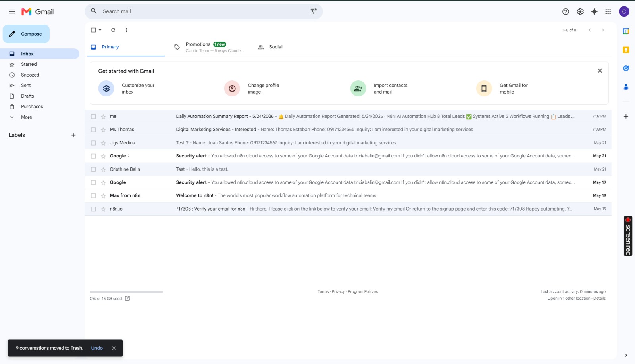Screen dimensions: 635x364
Task: Click the storage usage progress bar
Action: tap(126, 292)
